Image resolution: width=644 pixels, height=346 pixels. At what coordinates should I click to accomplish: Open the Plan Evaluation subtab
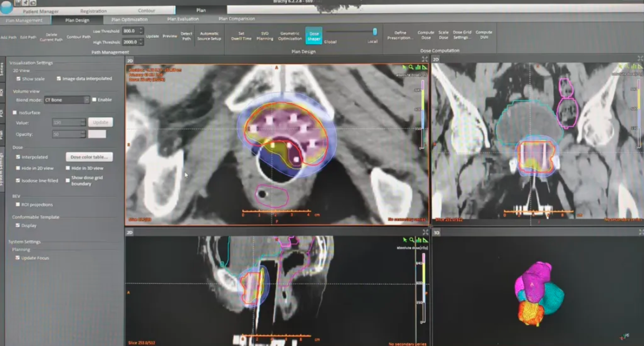[183, 19]
